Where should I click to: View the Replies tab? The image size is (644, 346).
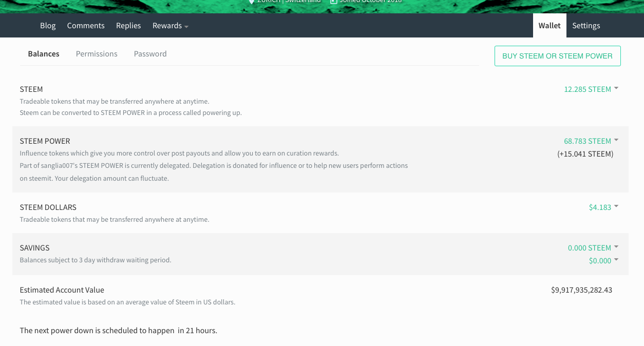click(128, 26)
